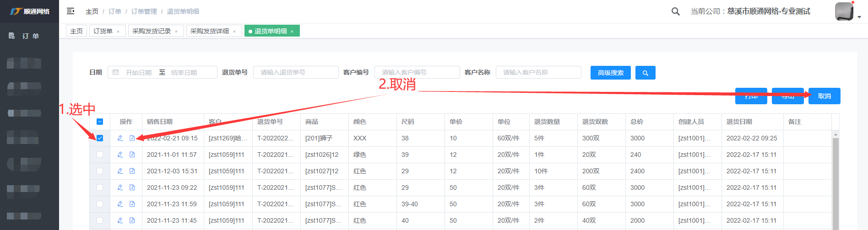Click edit pencil icon in 2021-12-03 row
Image resolution: width=868 pixels, height=230 pixels.
coord(120,171)
